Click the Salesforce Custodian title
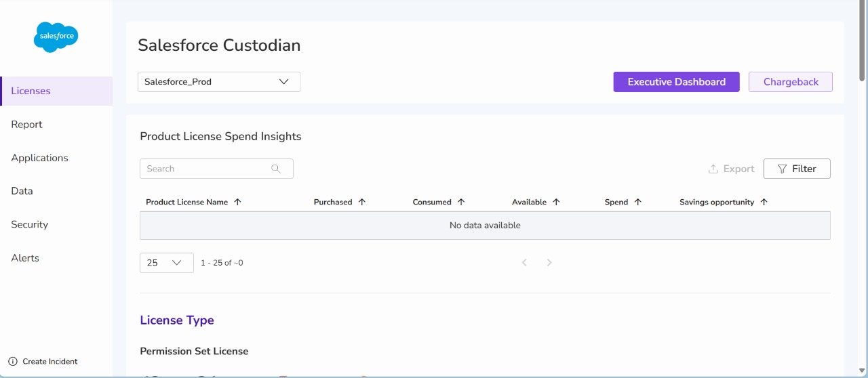The width and height of the screenshot is (868, 378). click(219, 45)
